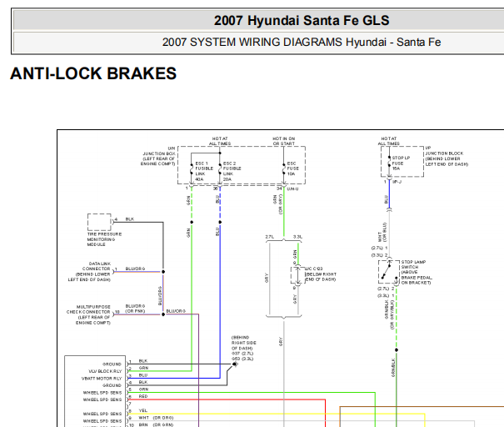This screenshot has width=504, height=427.
Task: Click the 'BLU/ORG (OR PNK)' wire label
Action: [135, 309]
